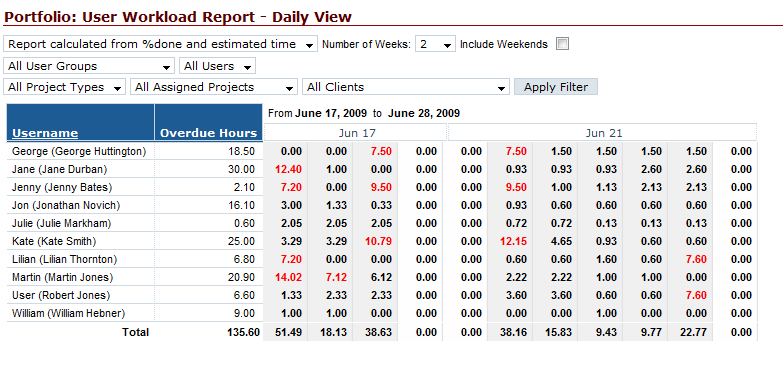Image resolution: width=783 pixels, height=386 pixels.
Task: Enable the Include Weekends checkbox
Action: point(563,44)
